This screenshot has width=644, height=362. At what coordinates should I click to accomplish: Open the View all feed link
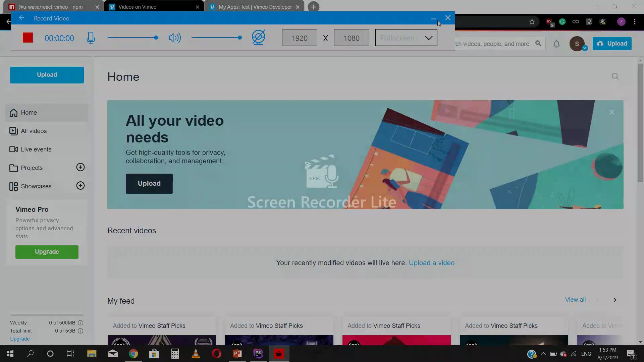point(575,300)
